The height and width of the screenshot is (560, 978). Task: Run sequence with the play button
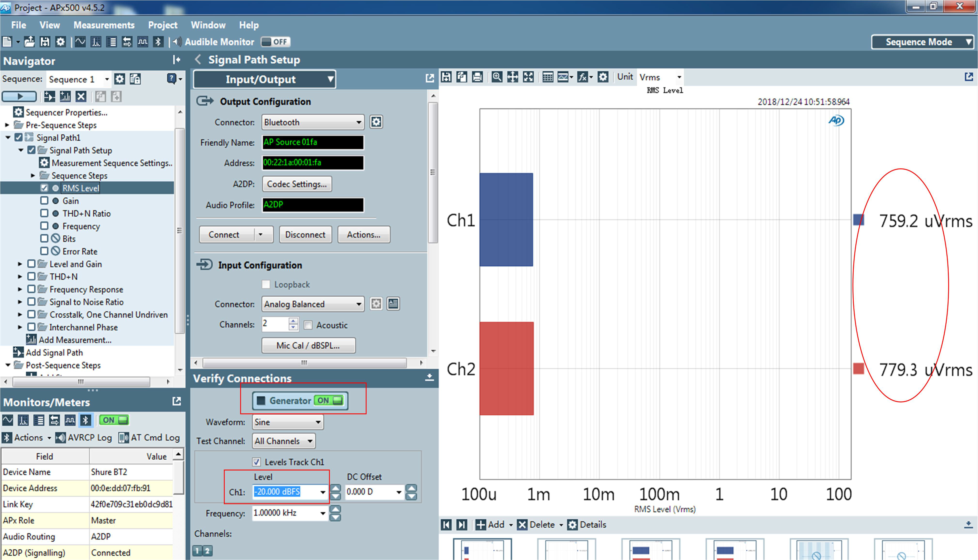[x=19, y=96]
